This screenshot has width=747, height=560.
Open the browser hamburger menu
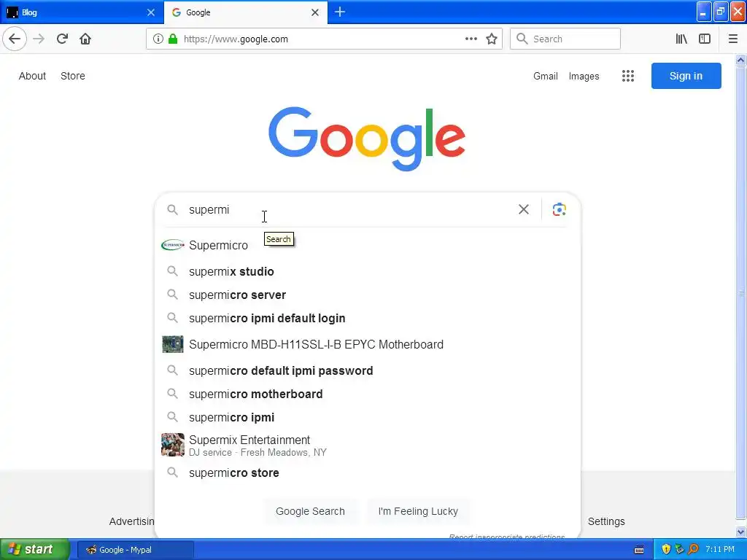pos(733,39)
